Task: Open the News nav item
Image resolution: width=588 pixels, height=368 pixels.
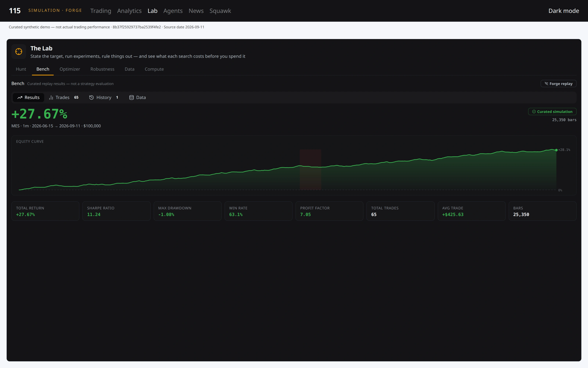Action: tap(196, 11)
